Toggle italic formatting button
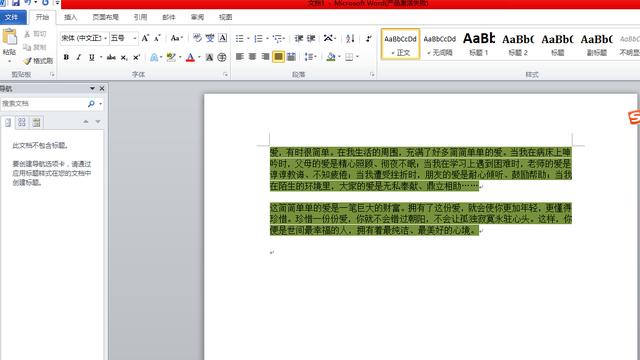The height and width of the screenshot is (360, 640). pos(79,58)
